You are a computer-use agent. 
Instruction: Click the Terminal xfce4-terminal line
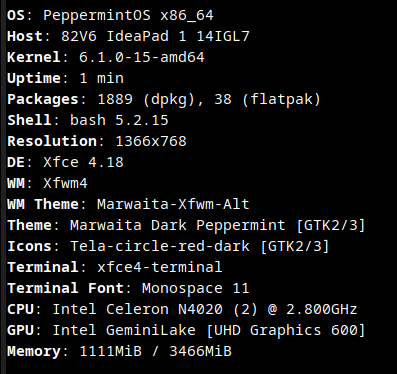[115, 267]
